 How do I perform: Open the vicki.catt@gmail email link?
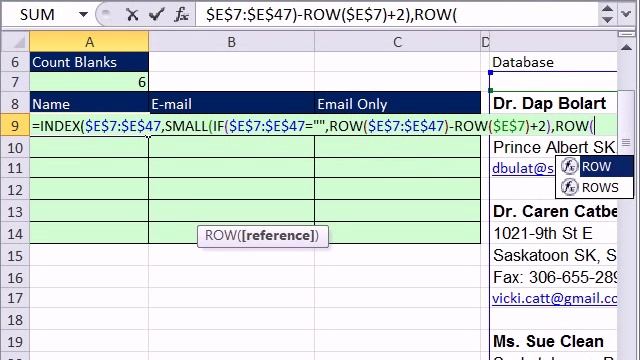[554, 298]
